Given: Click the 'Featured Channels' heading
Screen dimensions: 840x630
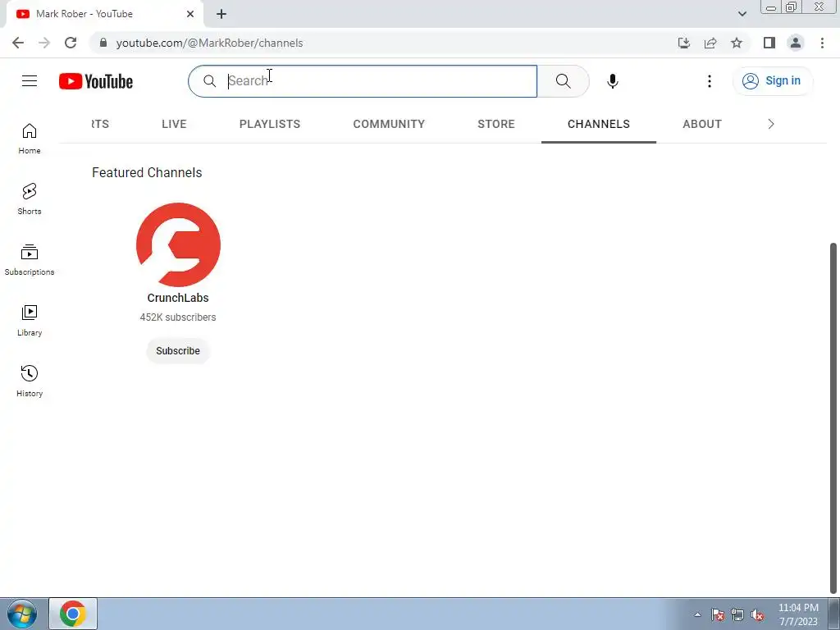Looking at the screenshot, I should 147,172.
